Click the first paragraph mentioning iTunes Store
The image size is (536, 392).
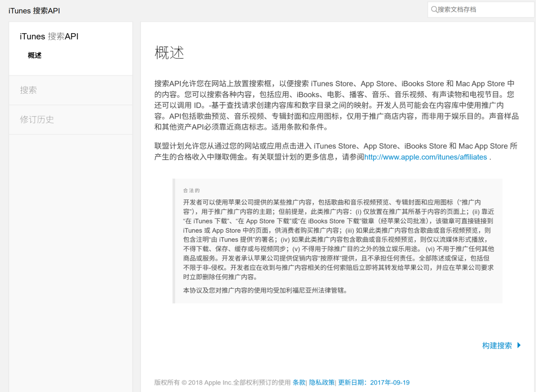pos(333,105)
